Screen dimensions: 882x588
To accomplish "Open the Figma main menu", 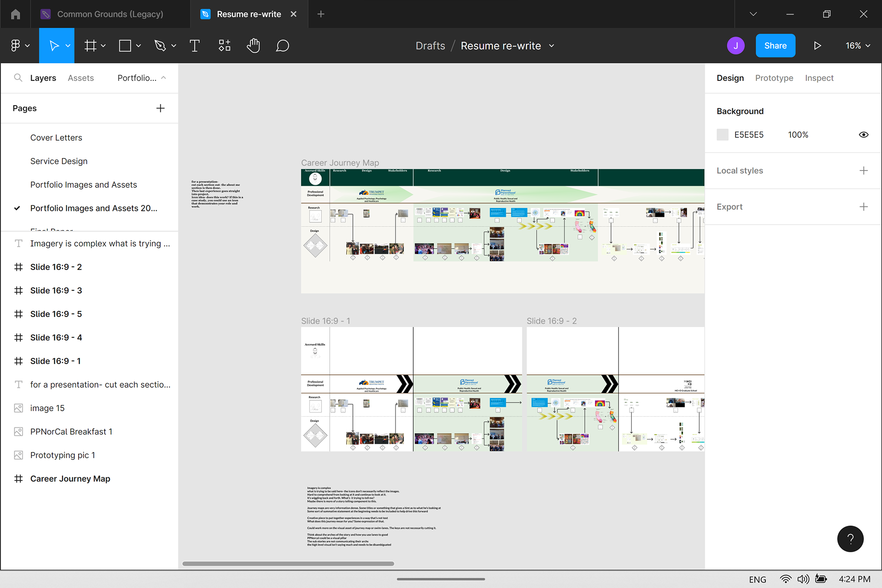I will click(x=19, y=45).
